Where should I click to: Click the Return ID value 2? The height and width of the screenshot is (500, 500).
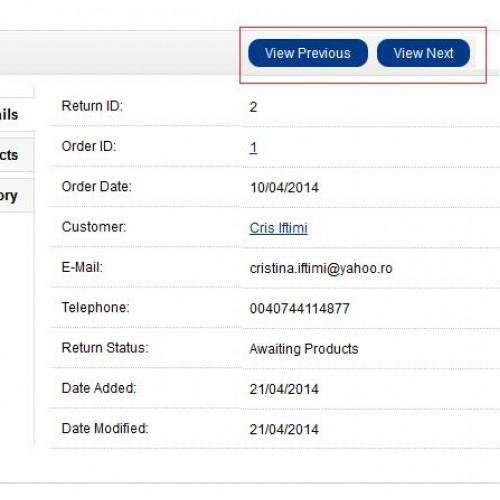(x=253, y=107)
